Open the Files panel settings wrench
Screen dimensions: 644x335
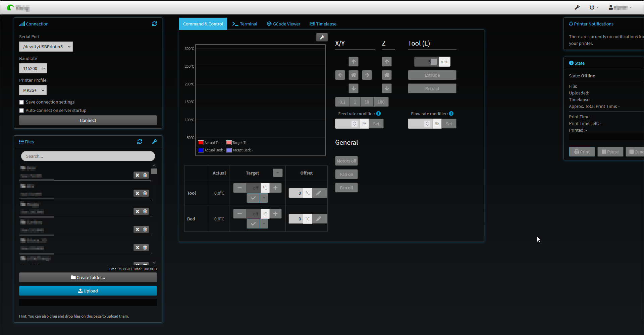(154, 142)
